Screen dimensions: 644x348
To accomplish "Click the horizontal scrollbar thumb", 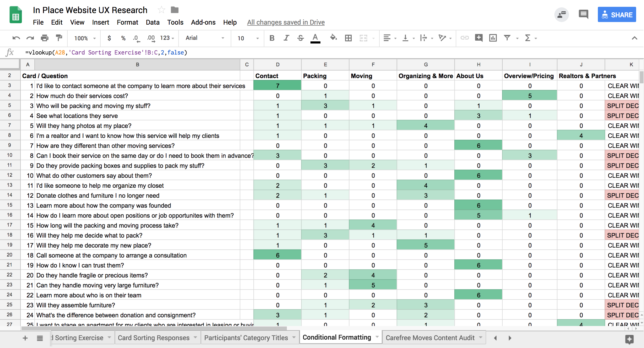I will [x=154, y=328].
